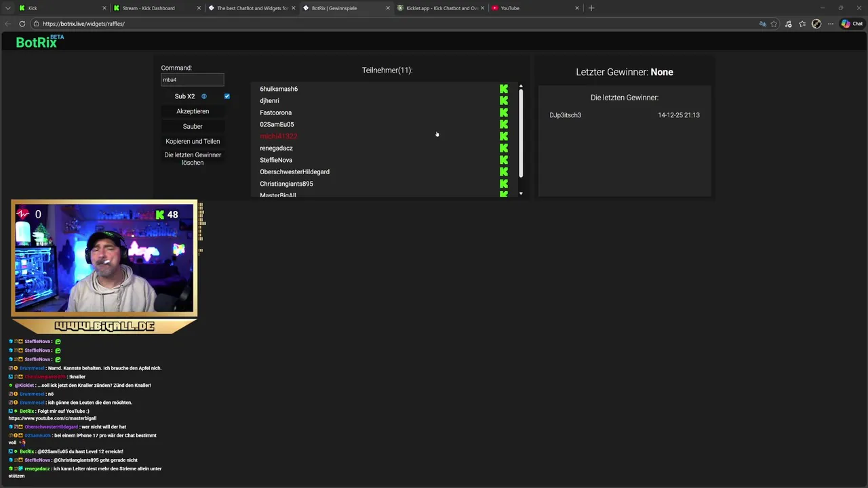Select participant djhenri
The width and height of the screenshot is (868, 488).
tap(269, 100)
